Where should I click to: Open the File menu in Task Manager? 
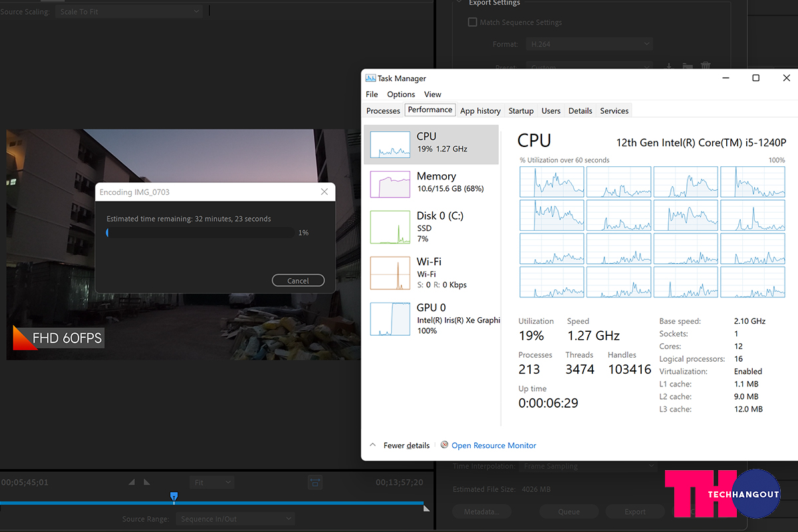click(x=372, y=94)
